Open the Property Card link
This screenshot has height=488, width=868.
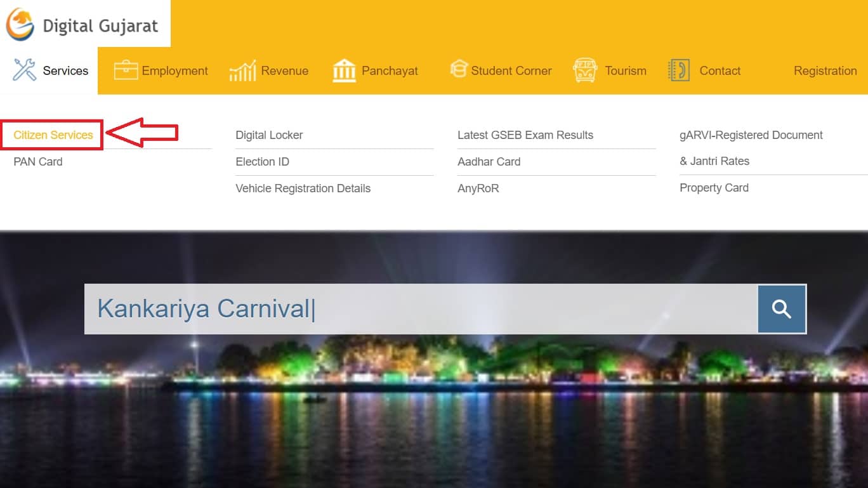coord(714,188)
